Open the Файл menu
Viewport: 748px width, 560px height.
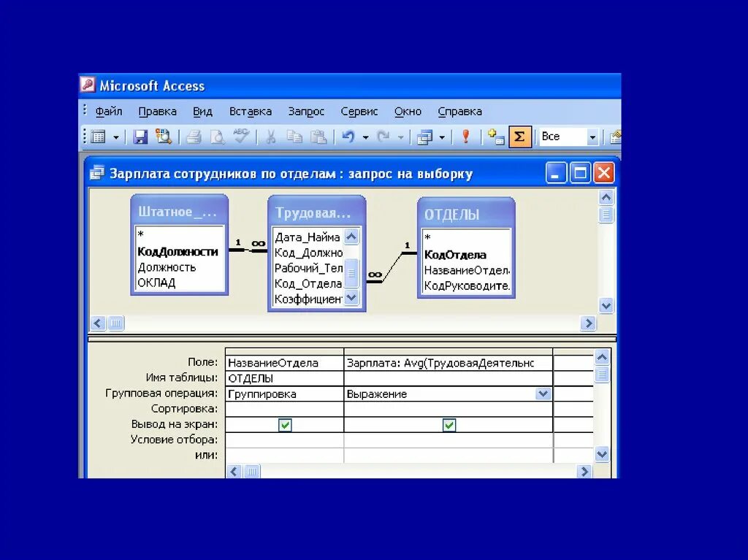109,112
